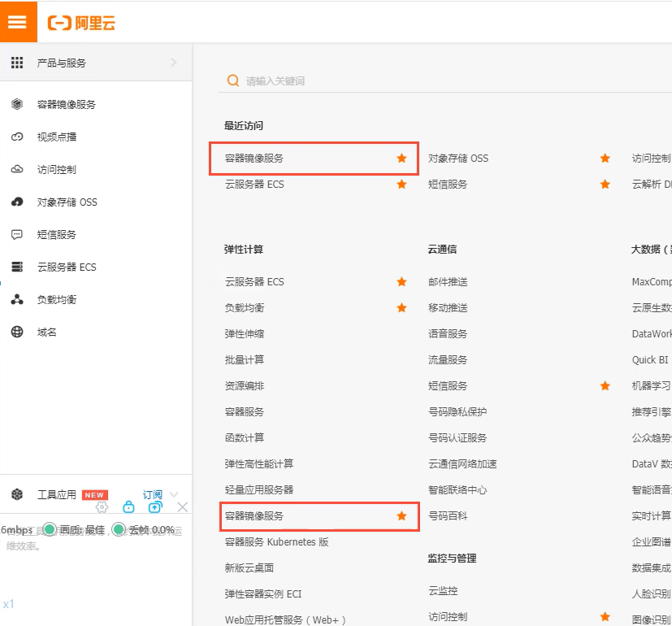Toggle star for 短信服务 under 最近访问
The height and width of the screenshot is (626, 672).
coord(605,185)
